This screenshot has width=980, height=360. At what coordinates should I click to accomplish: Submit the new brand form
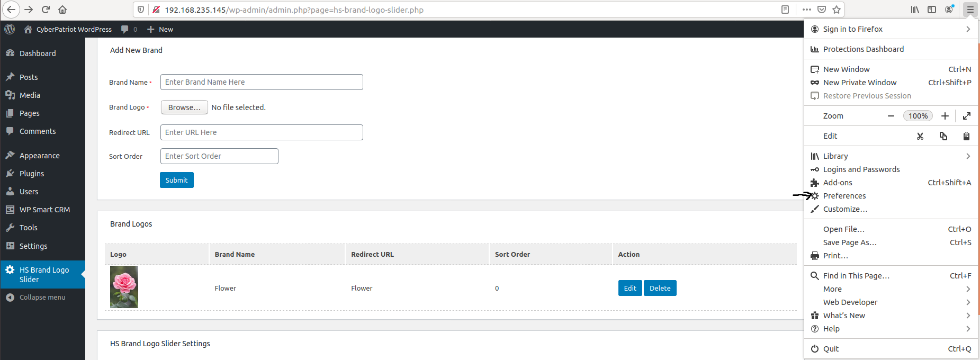tap(176, 180)
